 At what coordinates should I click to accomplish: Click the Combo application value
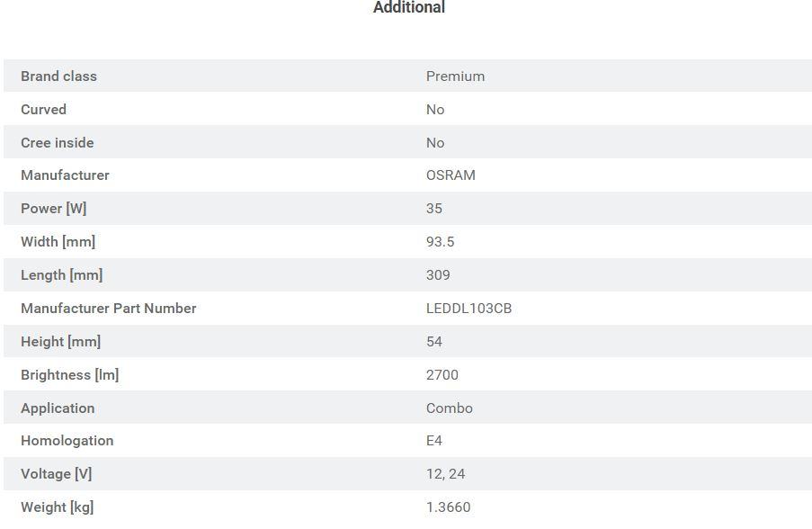pos(449,408)
